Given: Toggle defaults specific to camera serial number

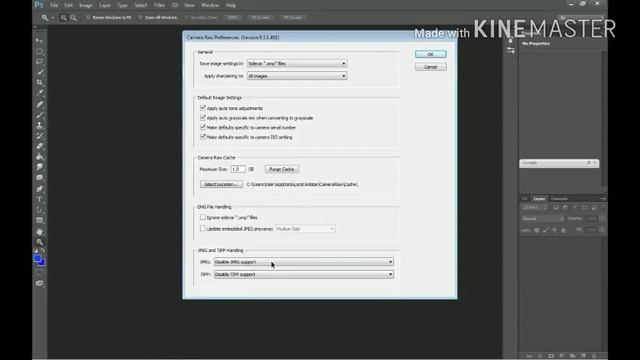Looking at the screenshot, I should pos(203,127).
